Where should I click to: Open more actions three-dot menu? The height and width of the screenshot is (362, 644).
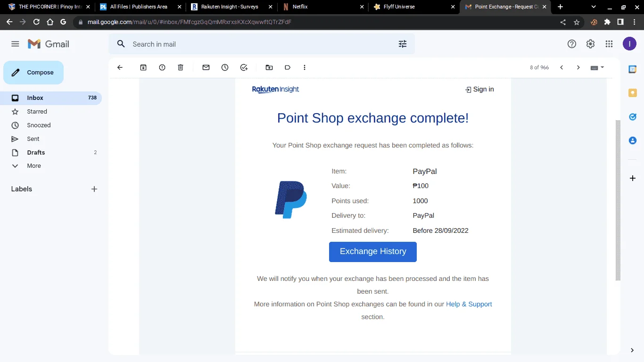click(305, 67)
